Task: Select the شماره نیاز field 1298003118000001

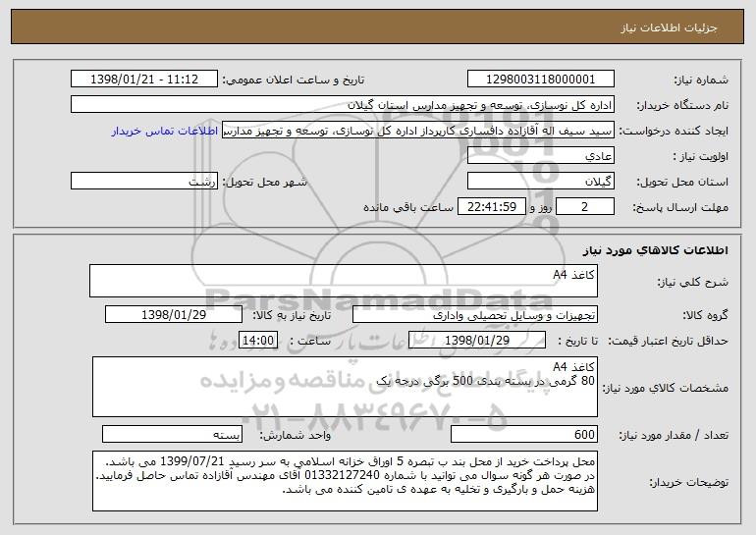Action: (x=540, y=80)
